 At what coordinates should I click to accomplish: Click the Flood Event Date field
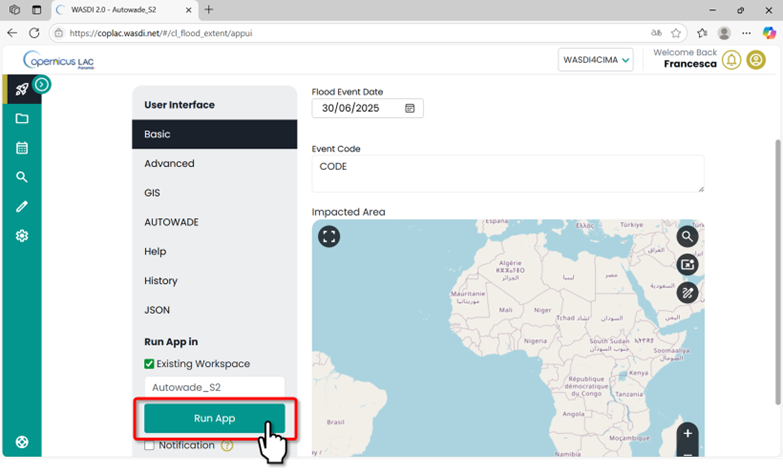pos(368,108)
